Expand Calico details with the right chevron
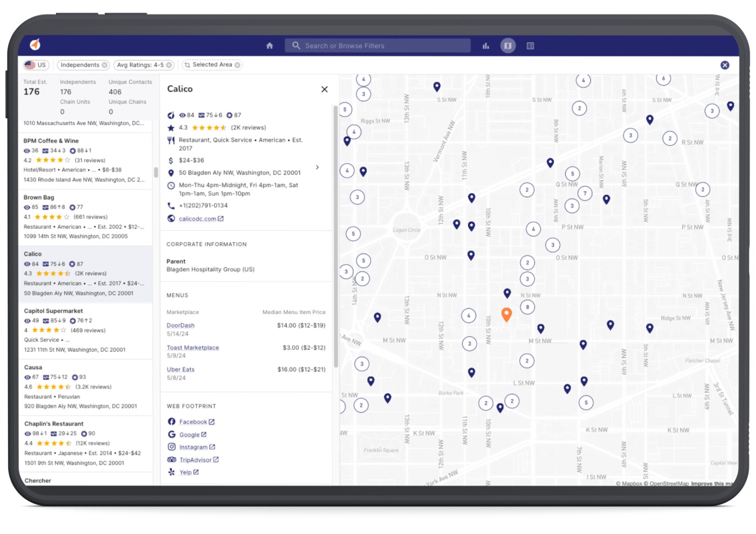756x534 pixels. pos(318,167)
